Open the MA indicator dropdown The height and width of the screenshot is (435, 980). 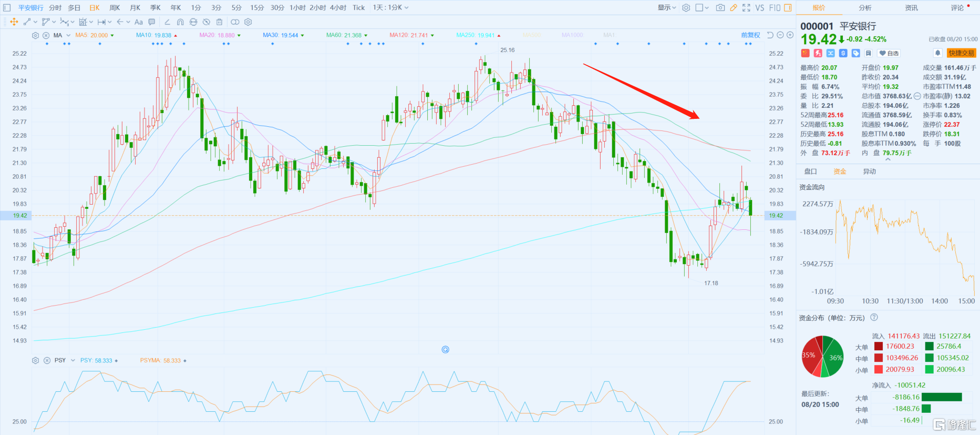[x=68, y=35]
